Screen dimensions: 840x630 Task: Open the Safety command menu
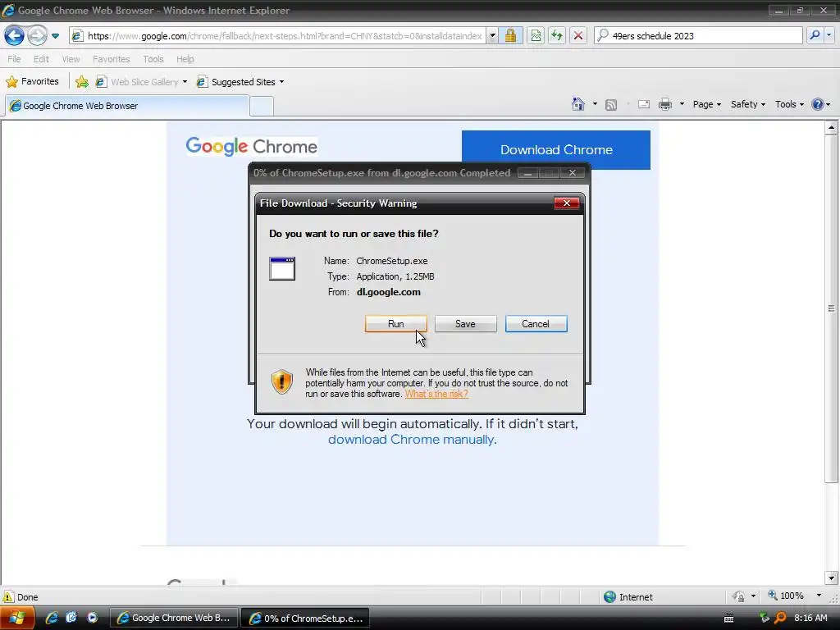click(x=748, y=104)
